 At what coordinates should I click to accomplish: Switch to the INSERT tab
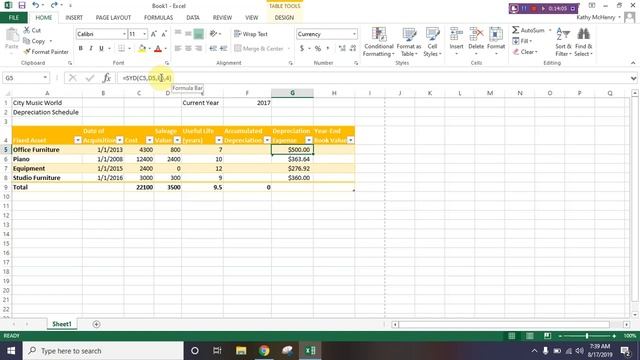74,18
